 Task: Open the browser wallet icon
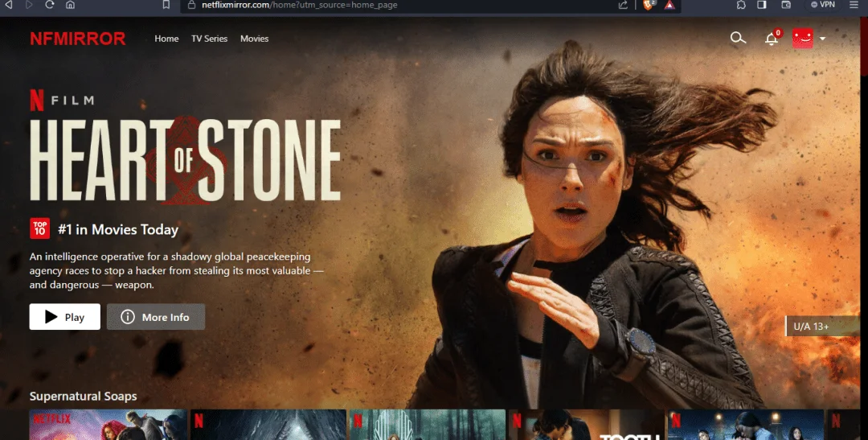(785, 5)
